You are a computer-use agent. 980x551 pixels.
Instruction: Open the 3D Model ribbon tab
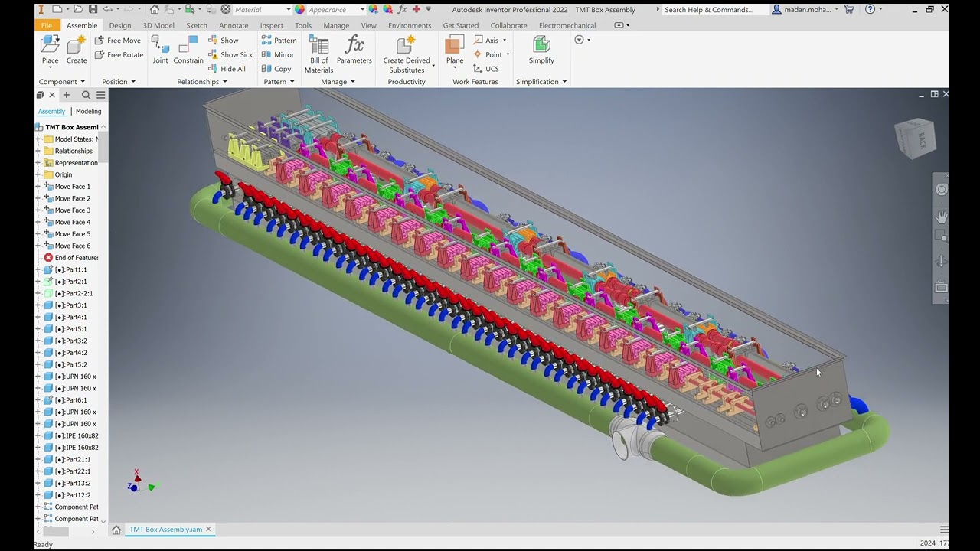click(x=158, y=25)
